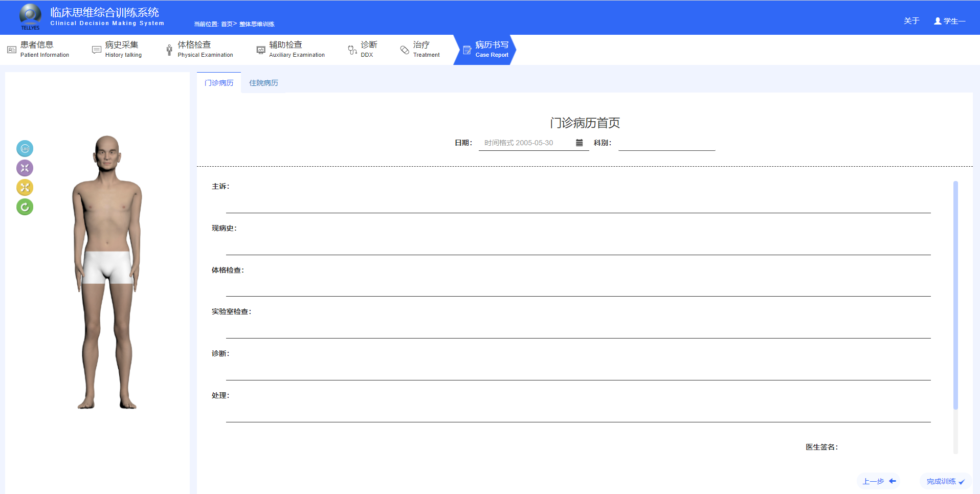The width and height of the screenshot is (980, 494).
Task: Click the purple shrink model icon
Action: click(25, 168)
